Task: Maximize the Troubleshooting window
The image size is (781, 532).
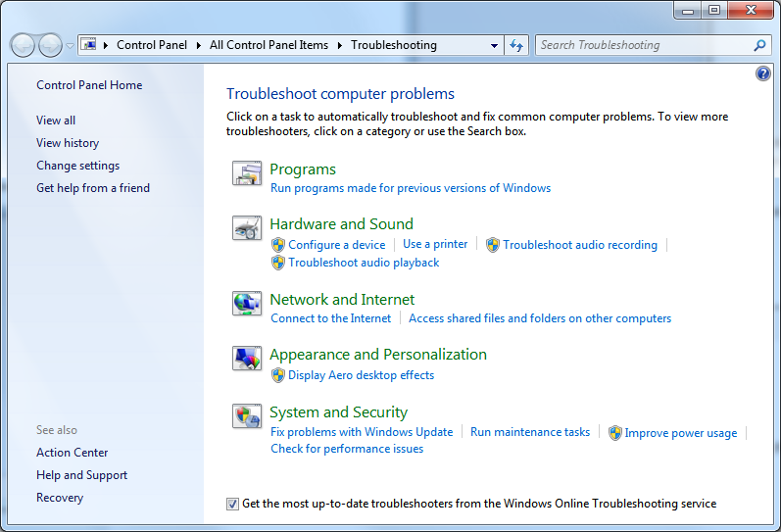Action: pyautogui.click(x=714, y=10)
